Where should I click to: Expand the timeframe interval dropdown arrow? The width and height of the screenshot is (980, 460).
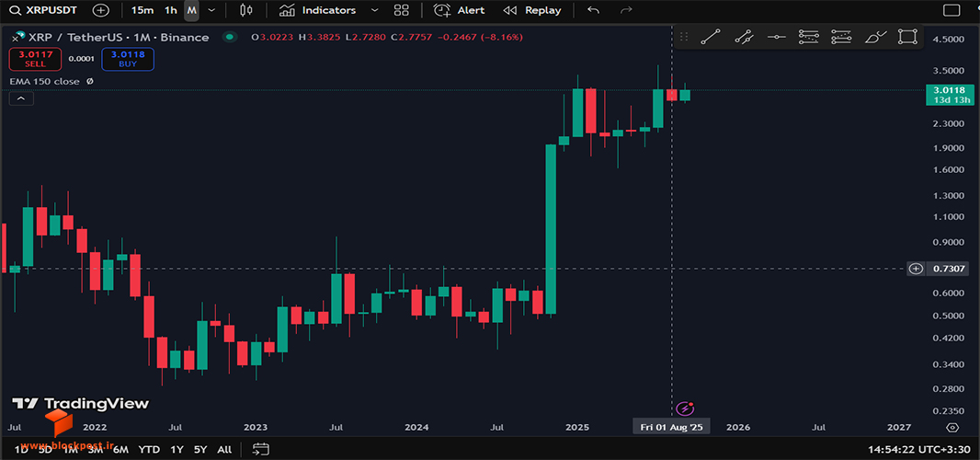pos(211,10)
